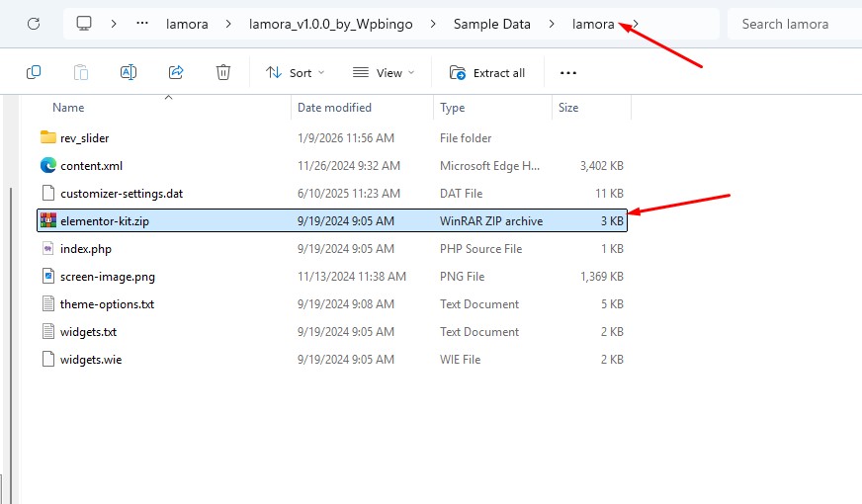Show hidden breadcrumb folders via ellipsis

[x=142, y=24]
